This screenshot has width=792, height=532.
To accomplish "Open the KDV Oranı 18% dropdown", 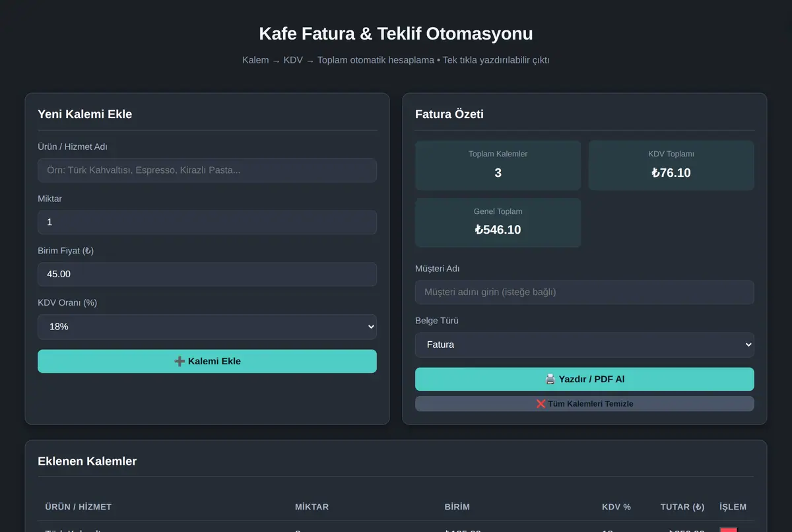I will (x=207, y=327).
